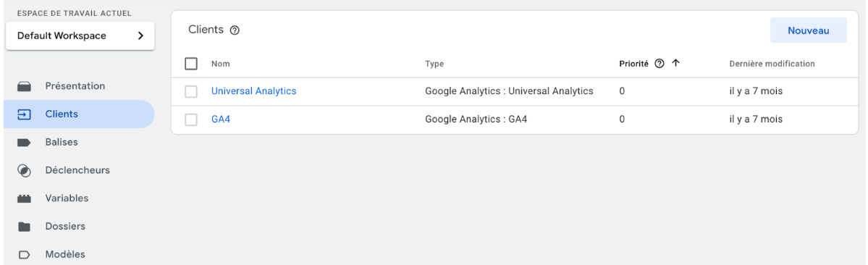The image size is (868, 265).
Task: Open the help icon beside Clients title
Action: point(235,30)
